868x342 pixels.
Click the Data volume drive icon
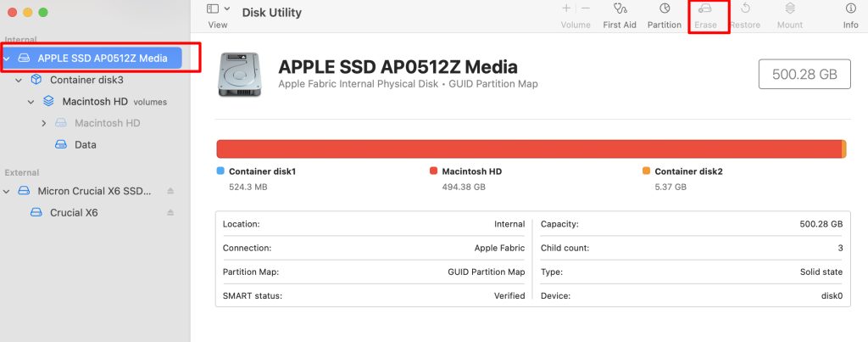click(61, 144)
